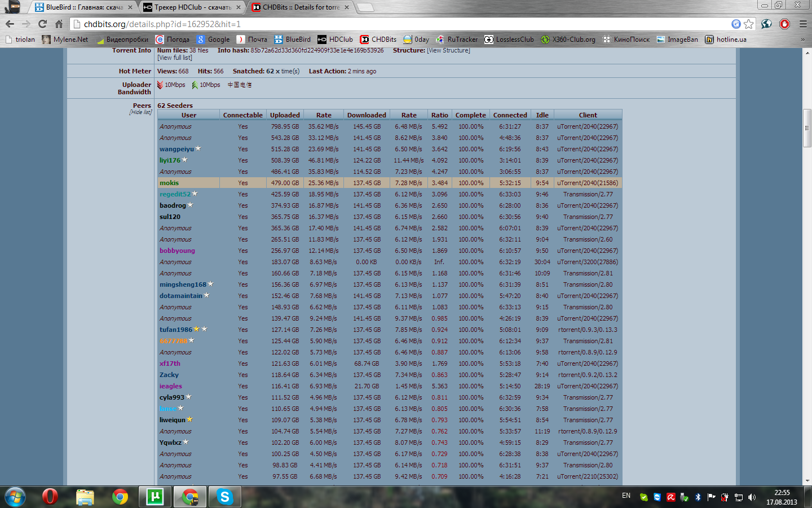The width and height of the screenshot is (812, 508).
Task: Open Windows Start menu
Action: point(15,497)
